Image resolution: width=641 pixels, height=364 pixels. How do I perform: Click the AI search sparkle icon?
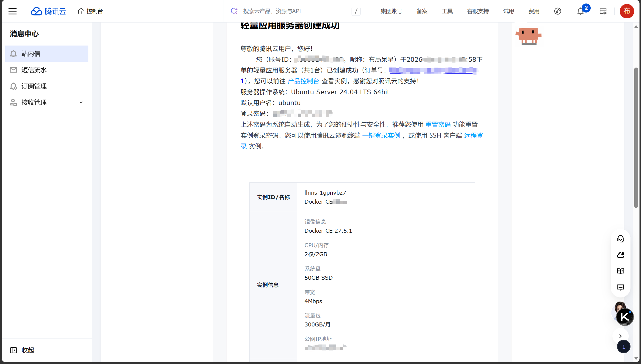tap(234, 11)
